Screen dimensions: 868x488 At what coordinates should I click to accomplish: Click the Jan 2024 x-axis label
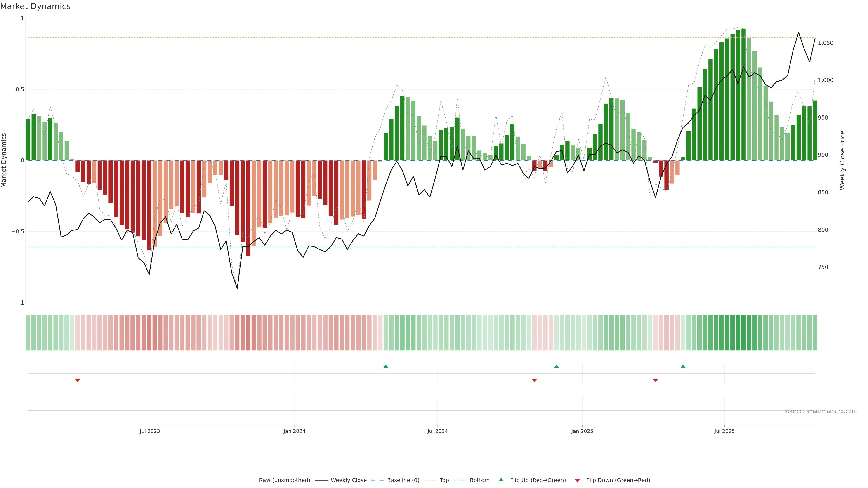(294, 431)
